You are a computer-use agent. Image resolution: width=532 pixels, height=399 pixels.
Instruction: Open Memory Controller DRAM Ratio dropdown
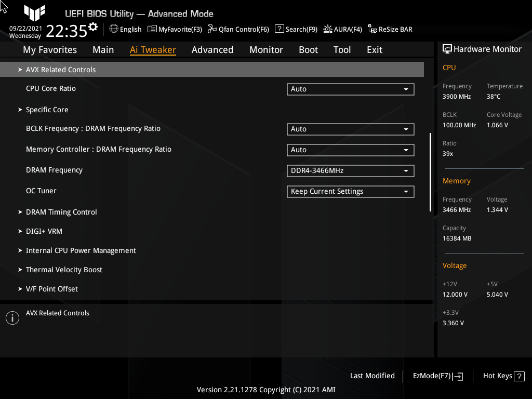[x=351, y=150]
